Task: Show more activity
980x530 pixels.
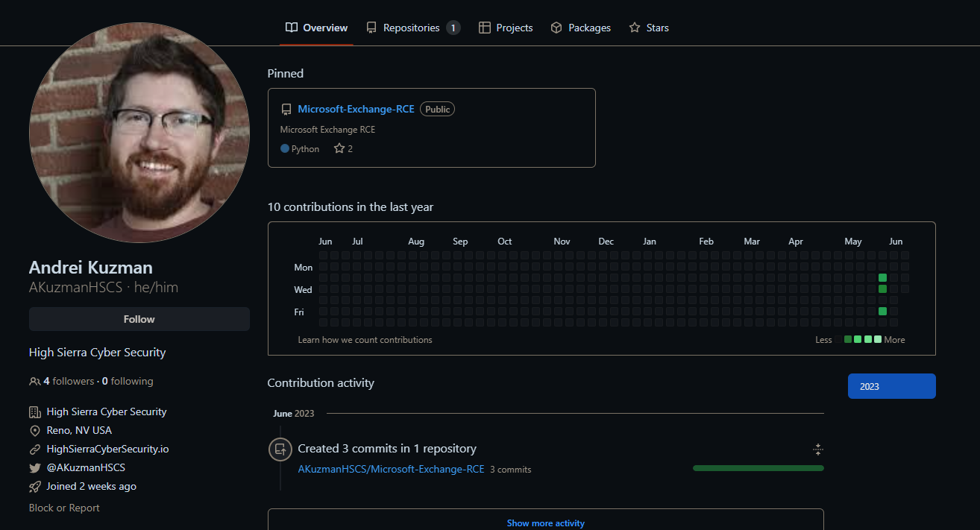Action: (x=545, y=523)
